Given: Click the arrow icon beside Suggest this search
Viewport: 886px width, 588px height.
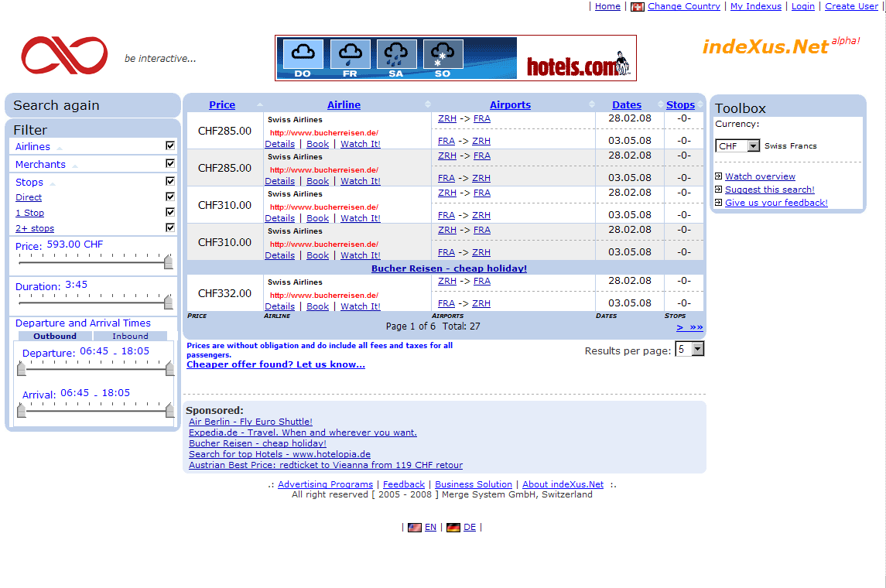Looking at the screenshot, I should point(718,190).
